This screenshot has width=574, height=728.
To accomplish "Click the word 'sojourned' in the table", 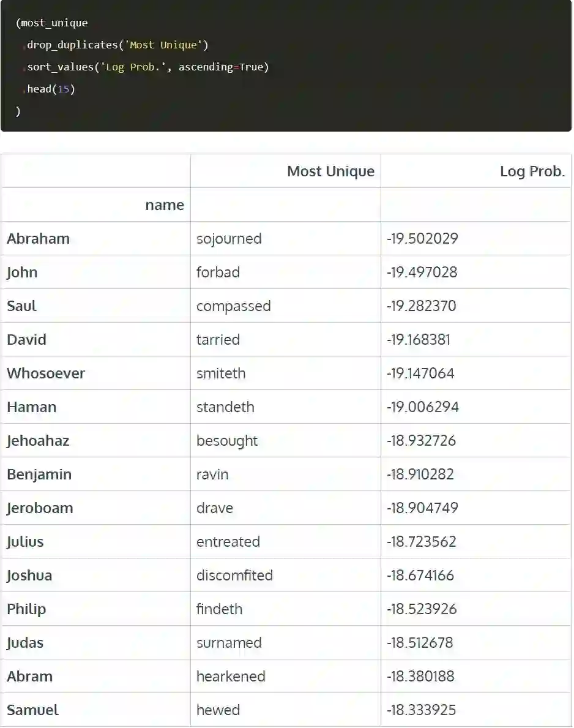I will click(229, 239).
